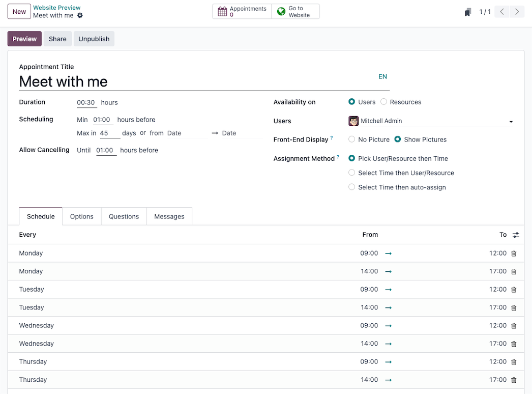
Task: Delete the Monday 09:00 slot with trash icon
Action: point(514,253)
